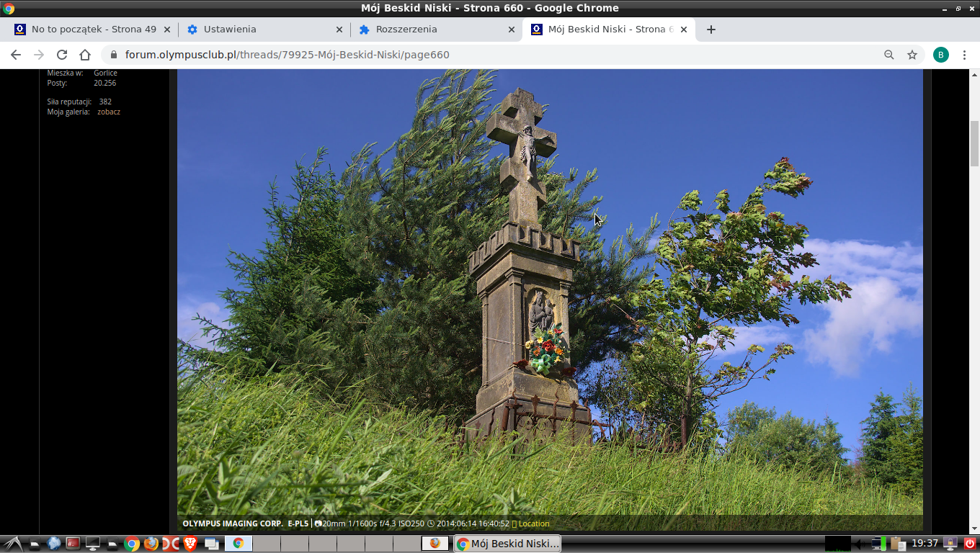
Task: Open the page zoom magnifier icon
Action: (x=889, y=55)
